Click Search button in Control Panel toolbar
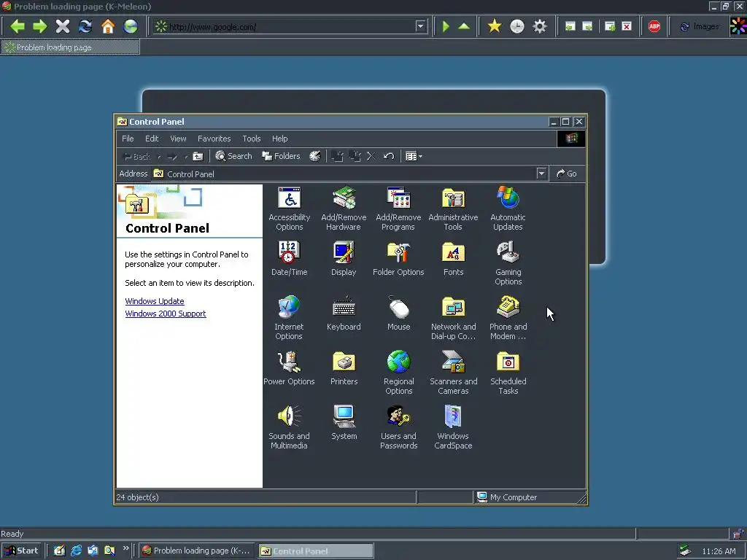 point(233,156)
